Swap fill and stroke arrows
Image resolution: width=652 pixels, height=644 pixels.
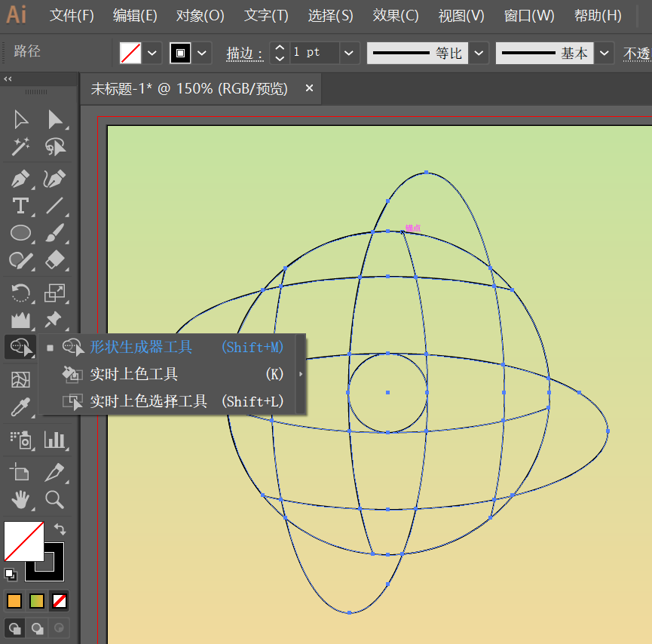point(60,529)
